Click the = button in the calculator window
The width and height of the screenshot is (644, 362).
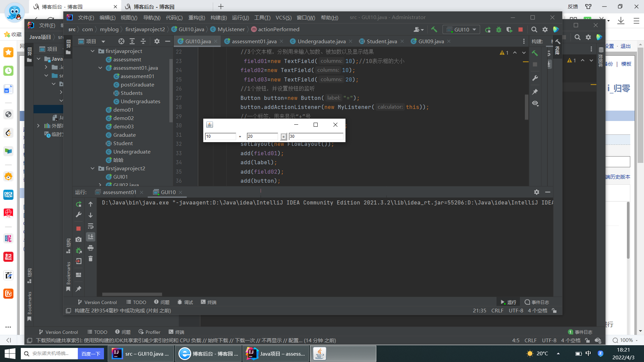tap(283, 136)
